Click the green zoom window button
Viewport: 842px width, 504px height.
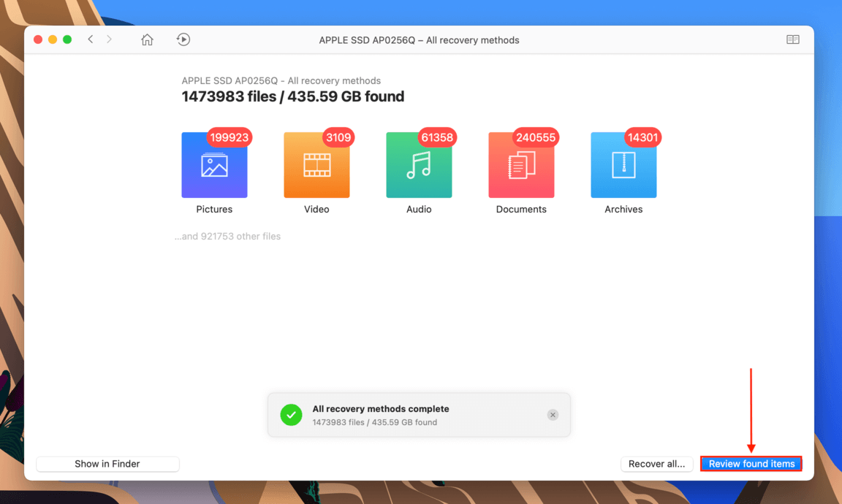point(67,39)
